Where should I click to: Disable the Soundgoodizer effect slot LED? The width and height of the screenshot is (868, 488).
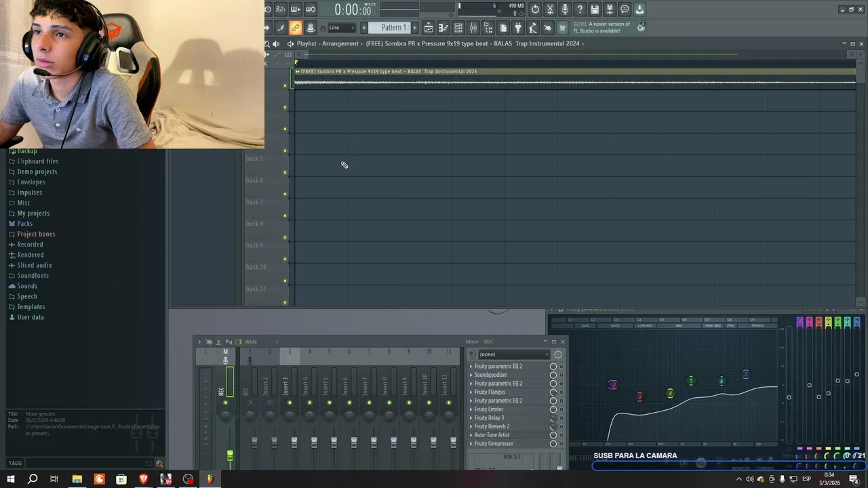(561, 375)
